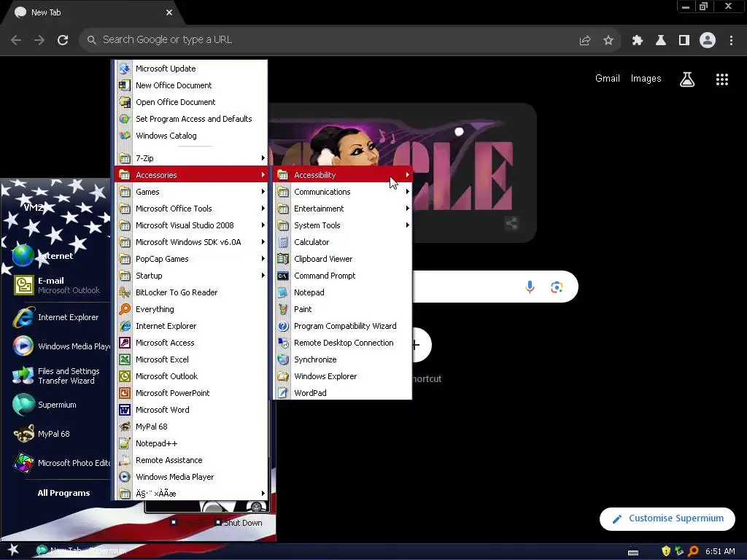Expand the Entertainment submenu
The height and width of the screenshot is (560, 747).
click(343, 209)
